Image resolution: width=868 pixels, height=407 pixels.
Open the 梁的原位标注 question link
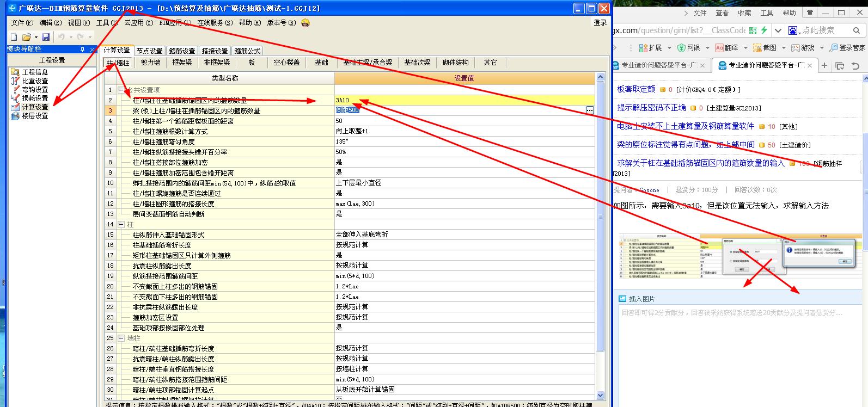click(686, 145)
